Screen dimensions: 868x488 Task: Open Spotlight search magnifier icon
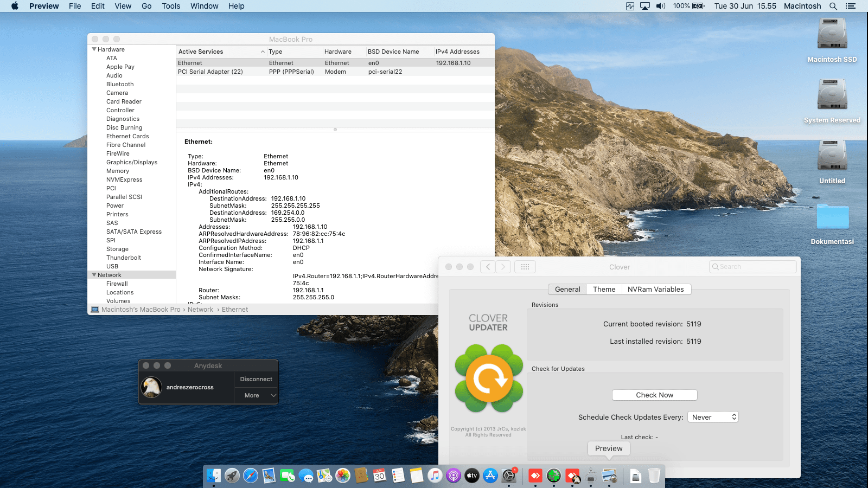pos(833,6)
